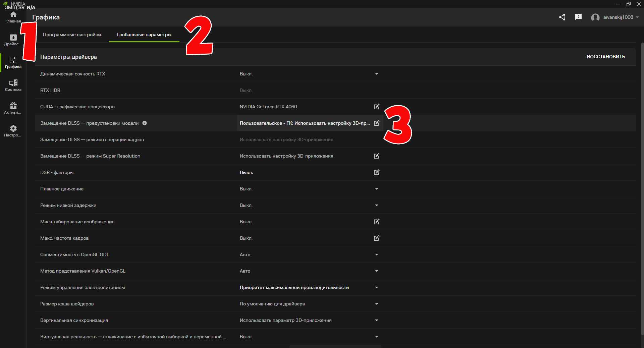Open the Драйверы sidebar section
This screenshot has width=644, height=348.
[13, 40]
